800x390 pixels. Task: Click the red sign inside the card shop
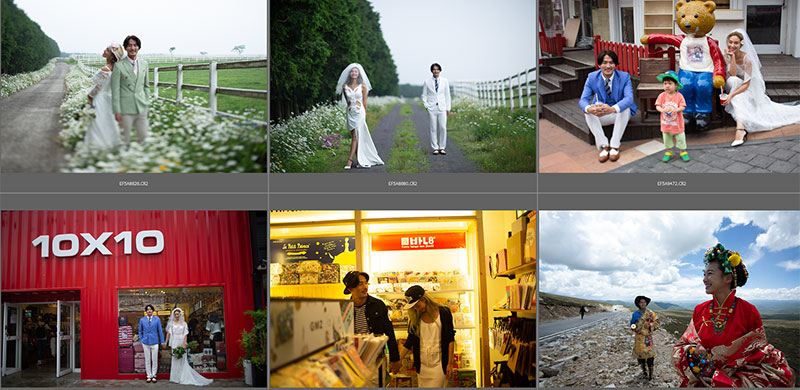pos(418,241)
